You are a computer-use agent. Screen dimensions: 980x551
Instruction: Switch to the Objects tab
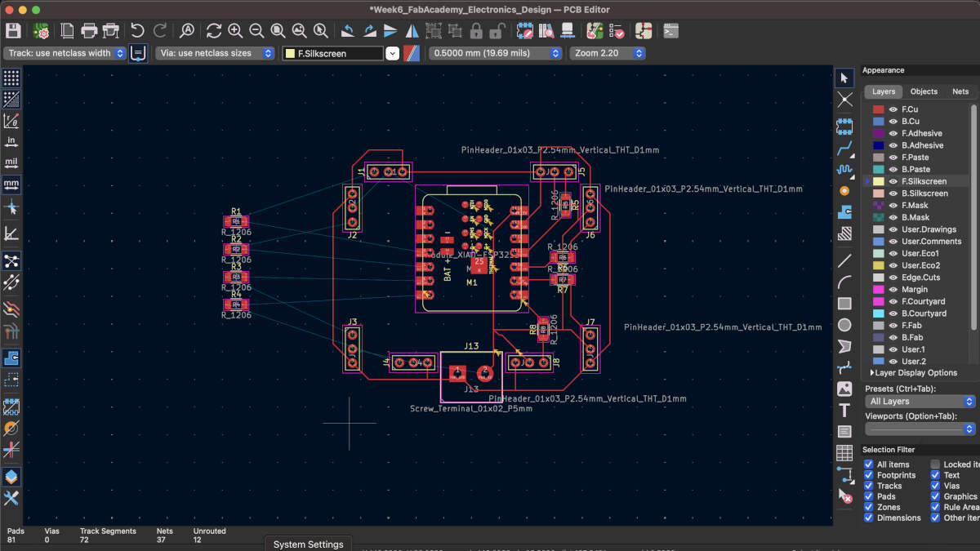924,91
